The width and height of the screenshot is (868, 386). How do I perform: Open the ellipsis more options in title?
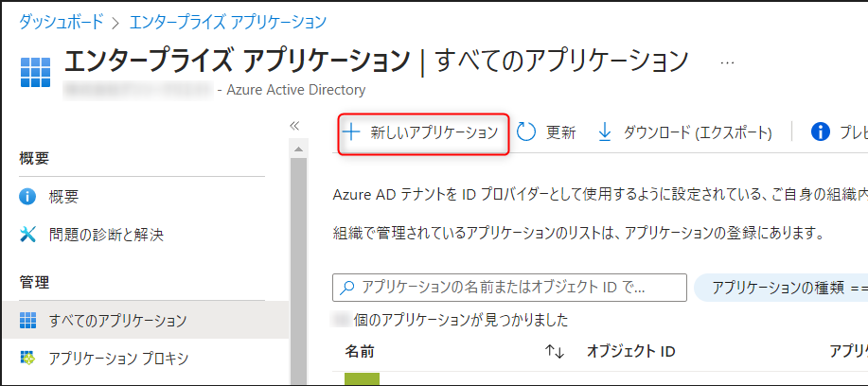pyautogui.click(x=728, y=62)
